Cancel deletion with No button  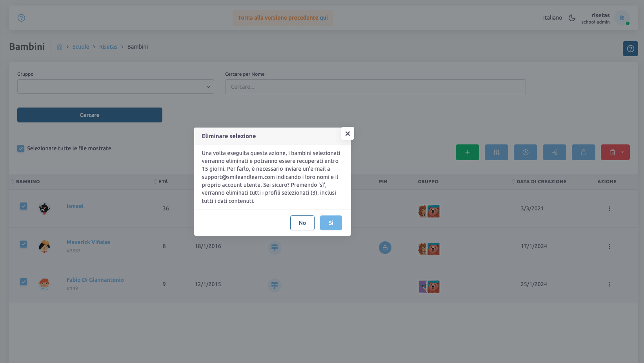(302, 223)
